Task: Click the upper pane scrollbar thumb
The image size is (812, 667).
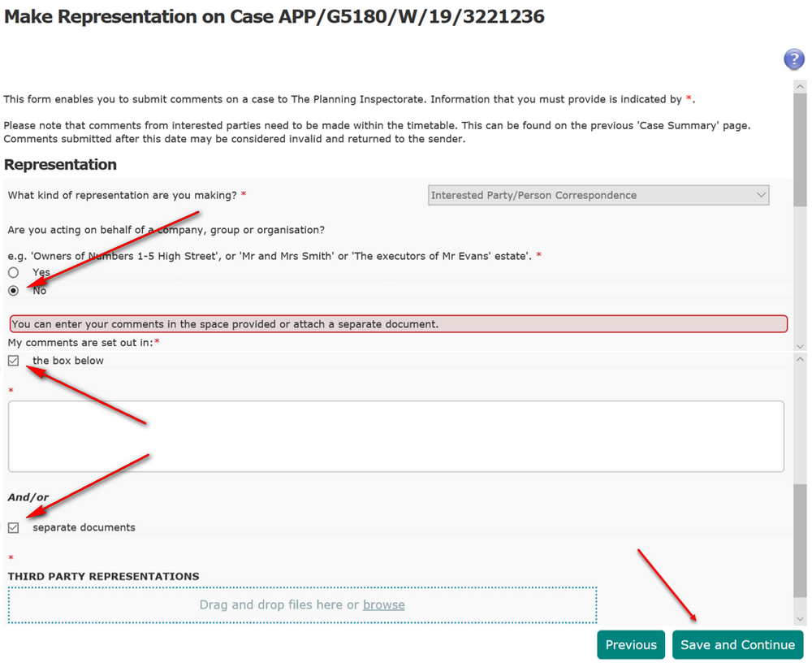Action: click(800, 150)
